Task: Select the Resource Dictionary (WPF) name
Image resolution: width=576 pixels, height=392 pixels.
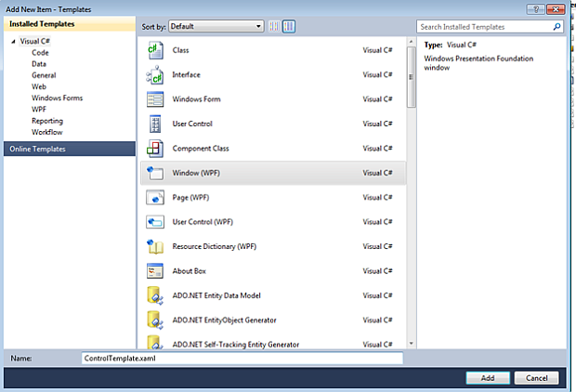Action: point(215,246)
